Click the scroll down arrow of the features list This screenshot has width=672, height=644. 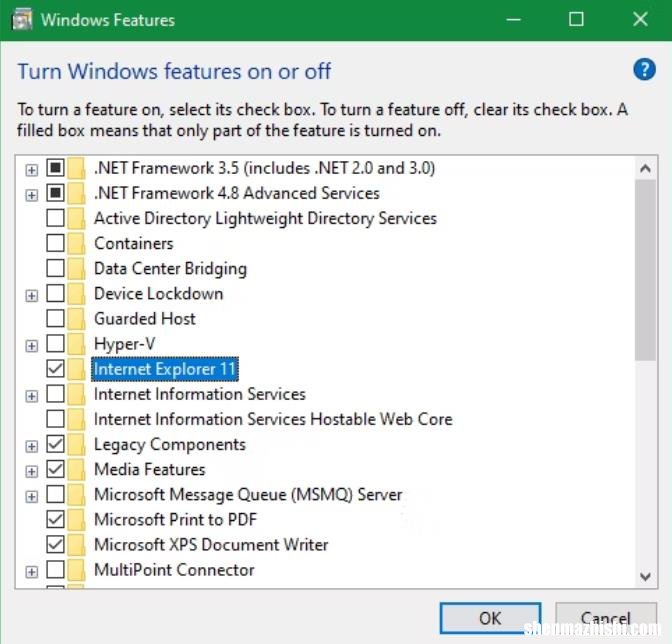645,576
